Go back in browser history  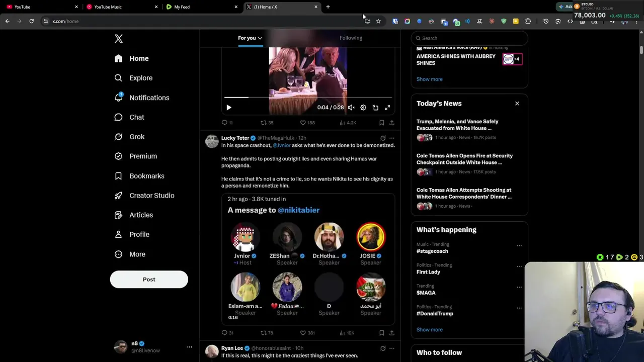tap(7, 21)
